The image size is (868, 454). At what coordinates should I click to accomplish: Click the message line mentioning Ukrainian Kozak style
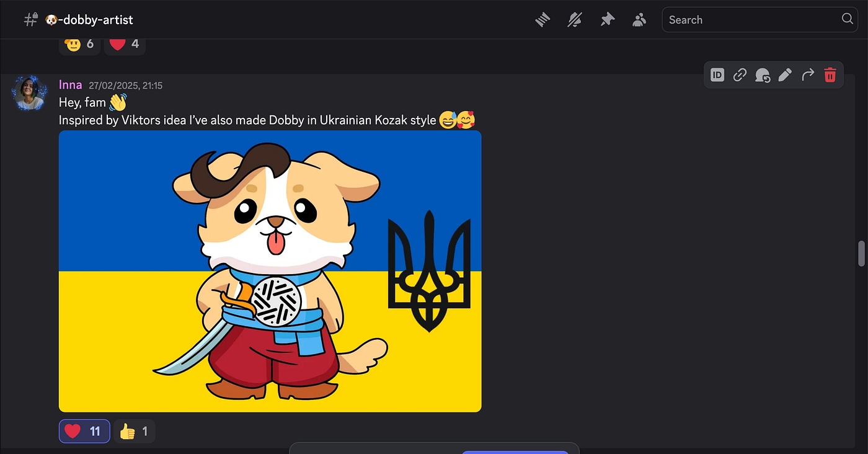click(267, 120)
